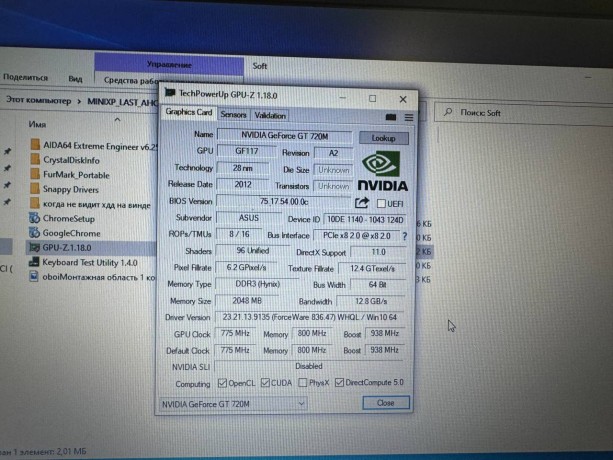613x460 pixels.
Task: Toggle the UEFI checkbox
Action: coord(381,203)
